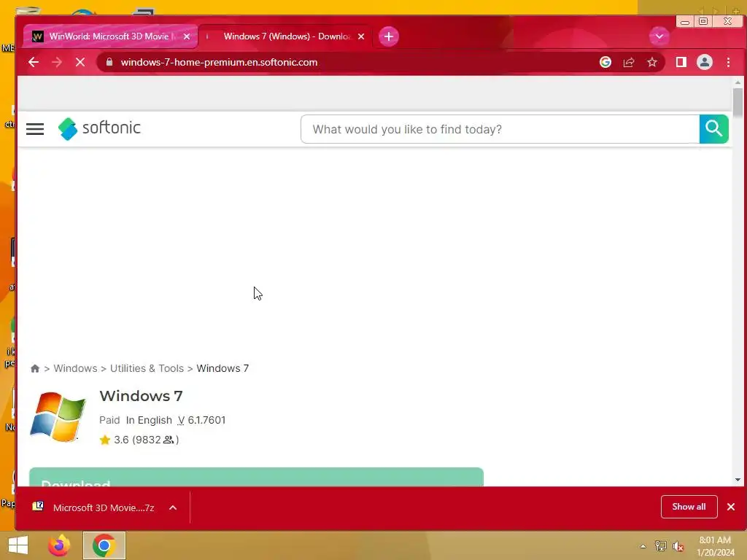Click the Windows 7 breadcrumb text
The height and width of the screenshot is (560, 747).
pos(222,368)
